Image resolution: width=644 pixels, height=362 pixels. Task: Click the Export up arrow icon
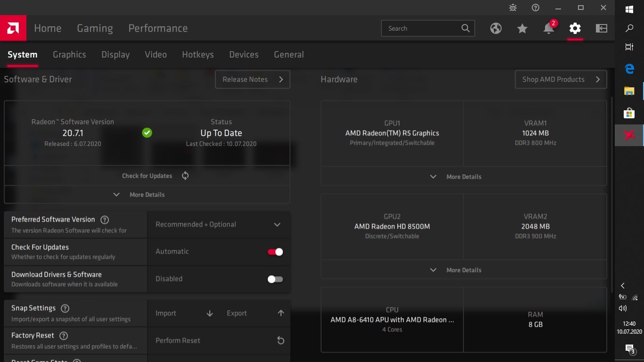click(x=281, y=313)
